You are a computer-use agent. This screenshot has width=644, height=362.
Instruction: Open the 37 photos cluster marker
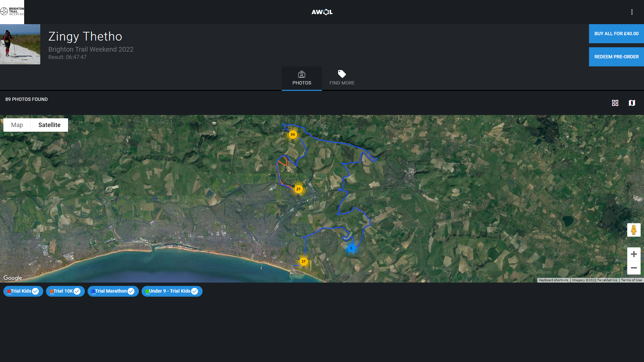tap(304, 261)
